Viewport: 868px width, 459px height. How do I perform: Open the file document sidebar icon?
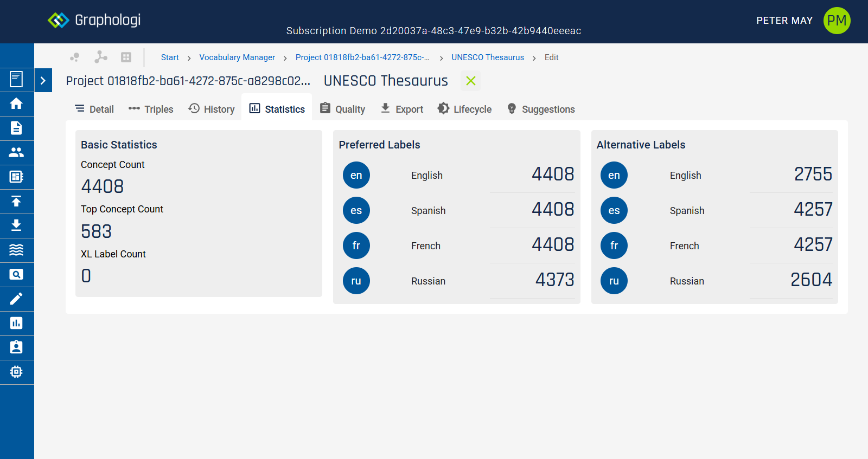click(17, 128)
